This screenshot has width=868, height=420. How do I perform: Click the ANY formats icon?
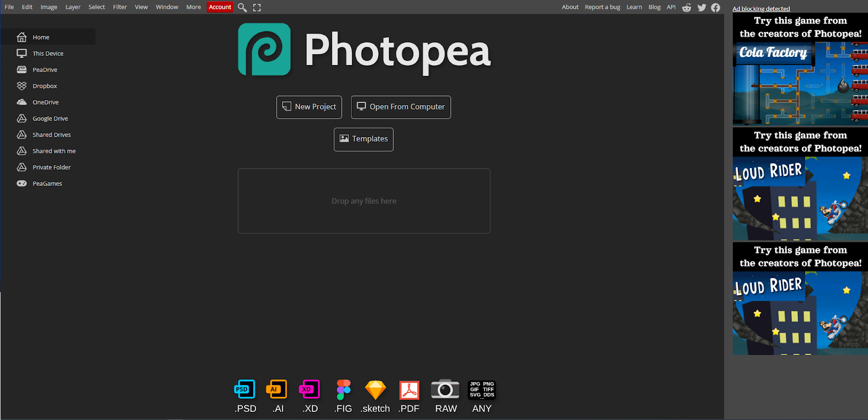(482, 390)
